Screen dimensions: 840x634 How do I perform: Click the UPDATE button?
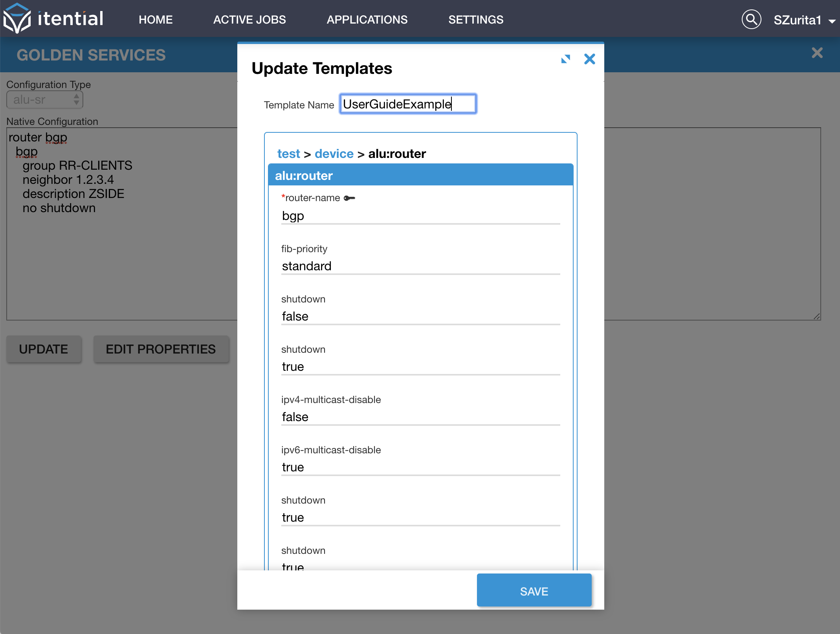(44, 349)
